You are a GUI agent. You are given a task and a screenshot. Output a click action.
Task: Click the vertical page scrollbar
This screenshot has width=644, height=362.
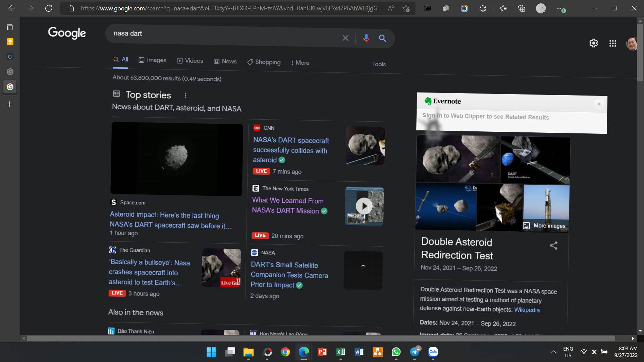(x=640, y=52)
